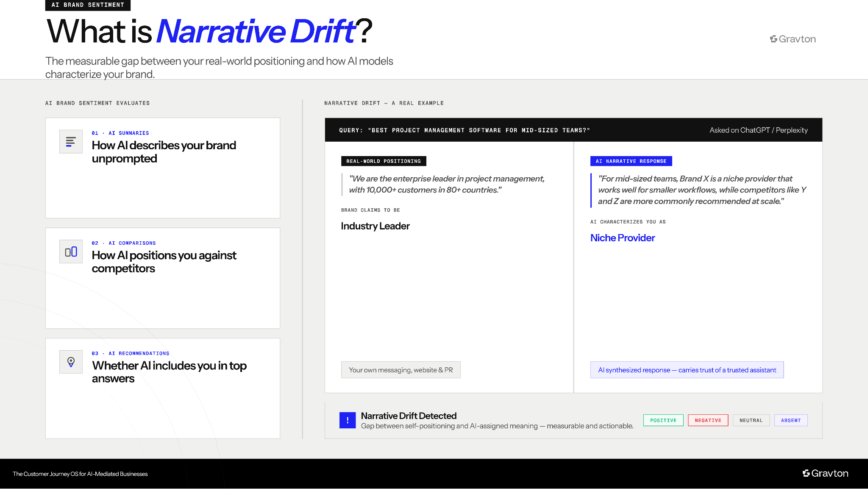Click the AI NARRATIVE RESPONSE label
The width and height of the screenshot is (868, 489).
click(631, 161)
